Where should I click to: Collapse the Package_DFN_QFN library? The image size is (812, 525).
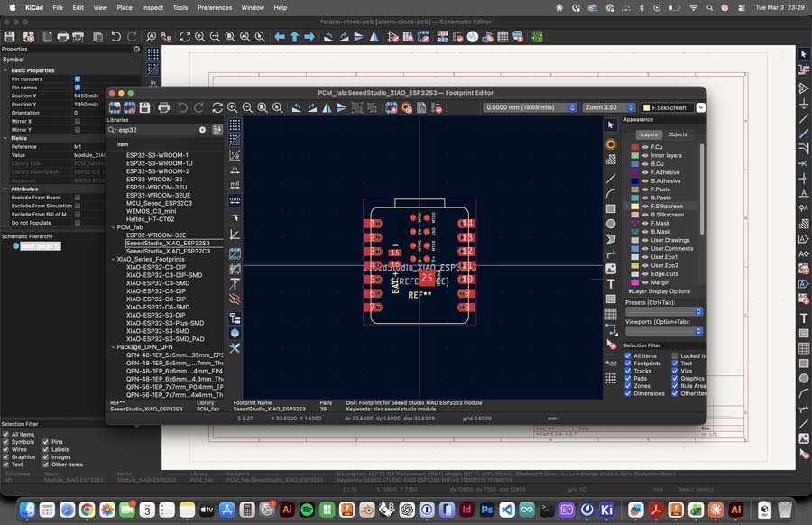pyautogui.click(x=114, y=347)
